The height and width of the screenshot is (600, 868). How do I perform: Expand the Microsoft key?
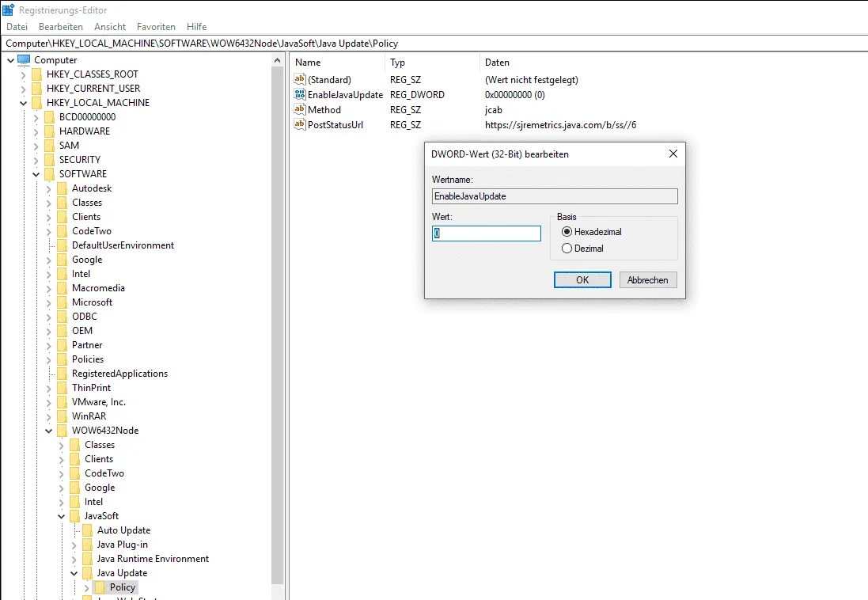point(48,302)
